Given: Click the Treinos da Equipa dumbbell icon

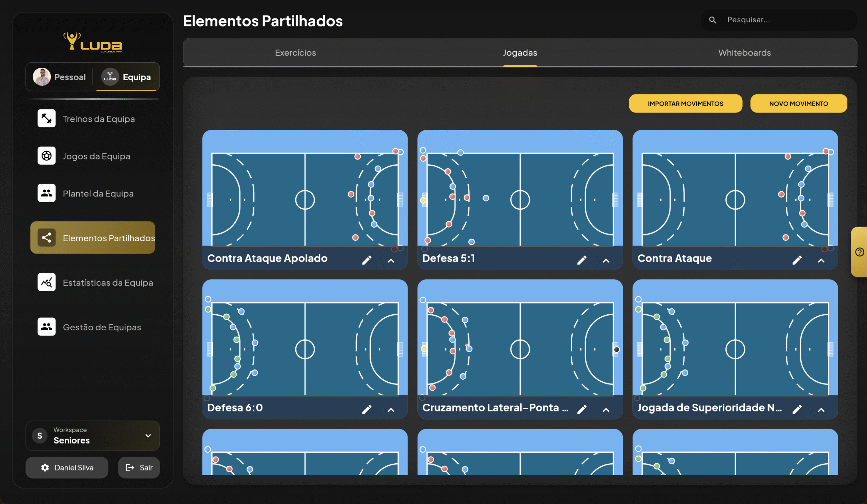Looking at the screenshot, I should [x=46, y=118].
